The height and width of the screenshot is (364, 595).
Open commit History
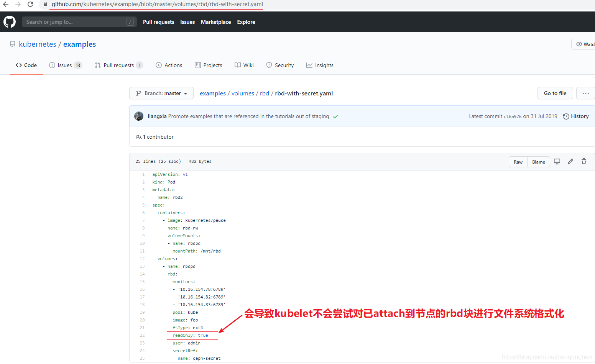tap(576, 116)
